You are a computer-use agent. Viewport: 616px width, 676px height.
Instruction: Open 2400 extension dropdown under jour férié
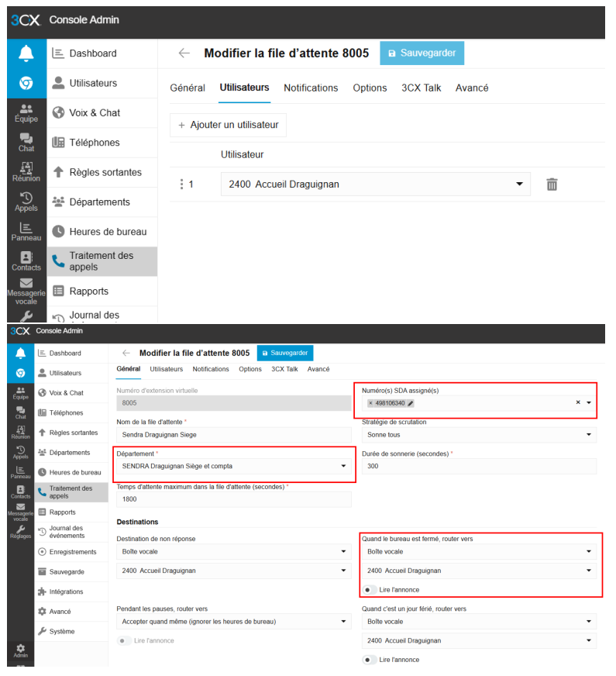click(x=479, y=640)
